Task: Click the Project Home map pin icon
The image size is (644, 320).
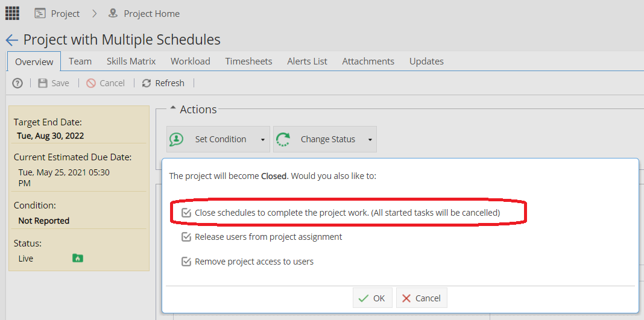Action: point(113,13)
